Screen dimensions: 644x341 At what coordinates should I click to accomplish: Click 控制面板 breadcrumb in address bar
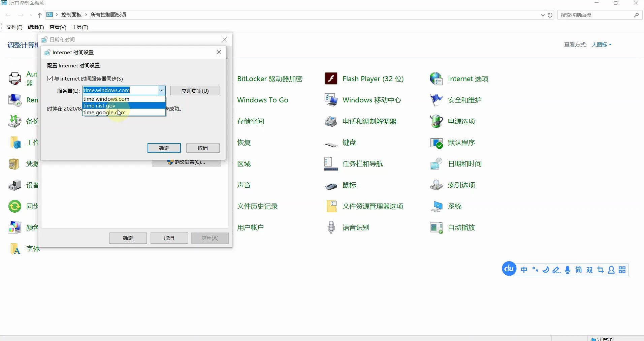click(x=71, y=15)
